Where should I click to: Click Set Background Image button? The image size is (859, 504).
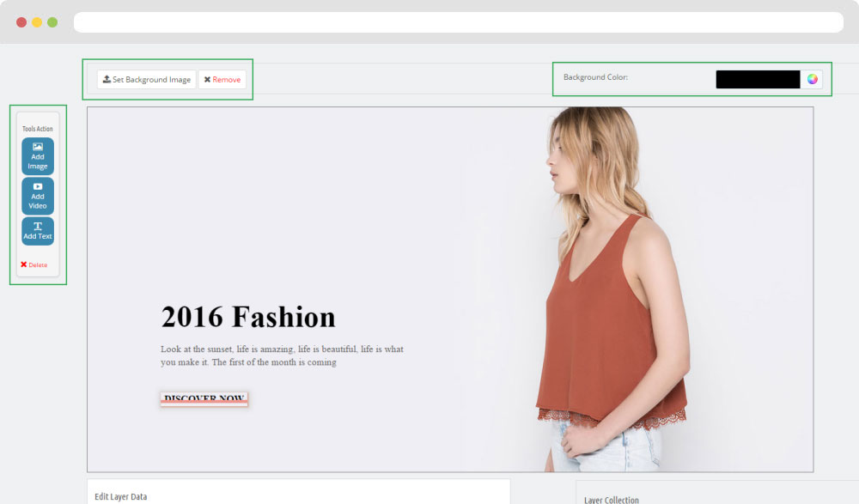pyautogui.click(x=147, y=80)
